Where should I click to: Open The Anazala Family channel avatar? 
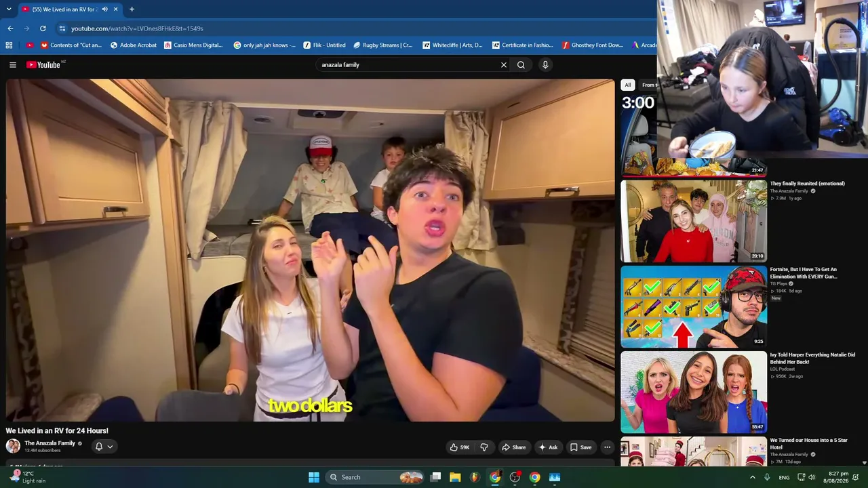[x=13, y=446]
